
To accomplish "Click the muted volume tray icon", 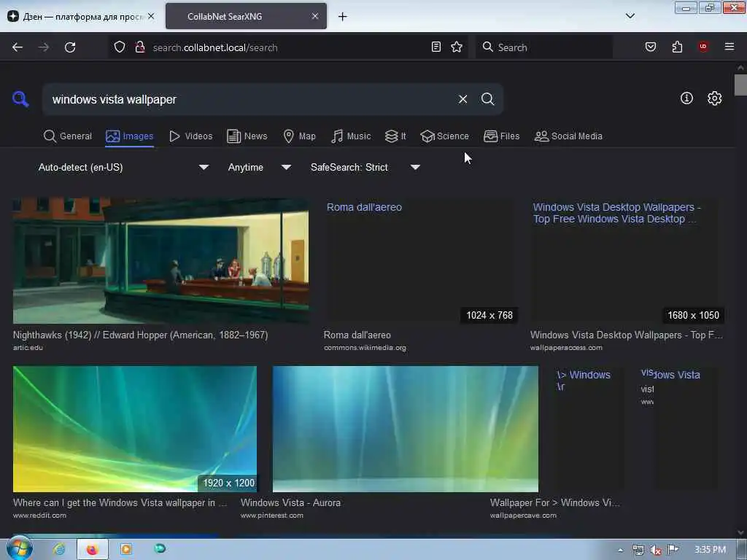I will coord(656,550).
